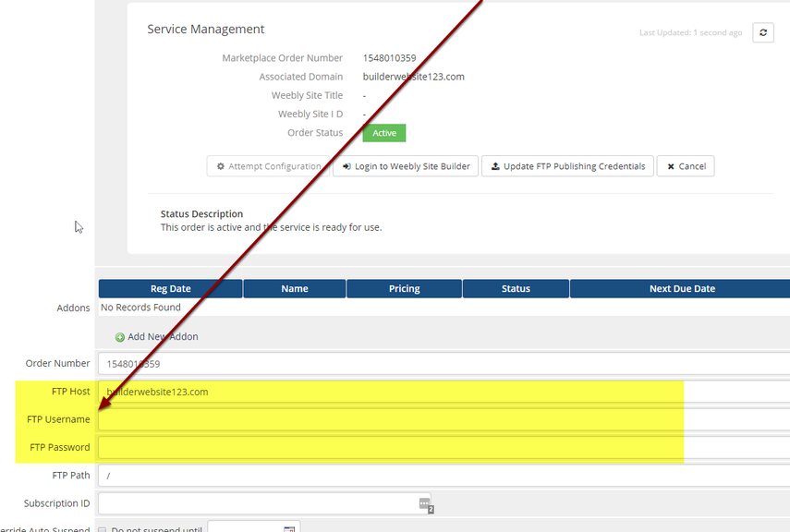Click the Status Description heading
Screen dimensions: 790x532
pyautogui.click(x=201, y=213)
